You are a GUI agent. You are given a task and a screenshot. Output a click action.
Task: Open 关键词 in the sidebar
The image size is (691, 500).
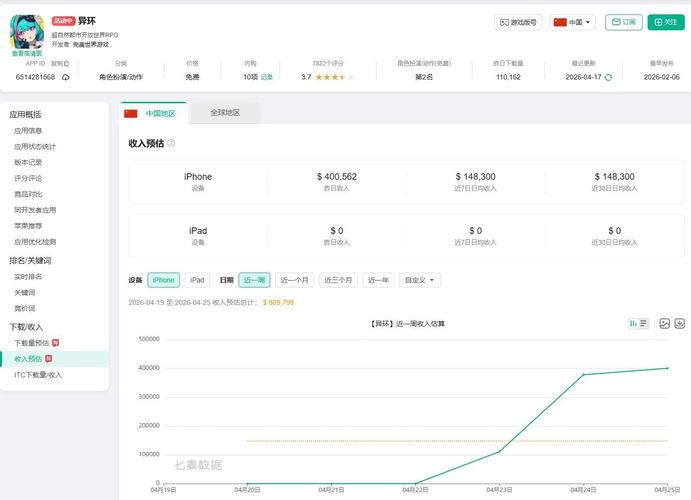[x=25, y=293]
